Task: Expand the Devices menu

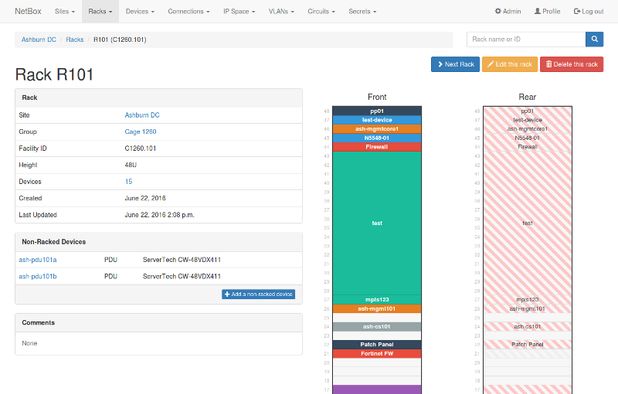Action: click(x=140, y=11)
